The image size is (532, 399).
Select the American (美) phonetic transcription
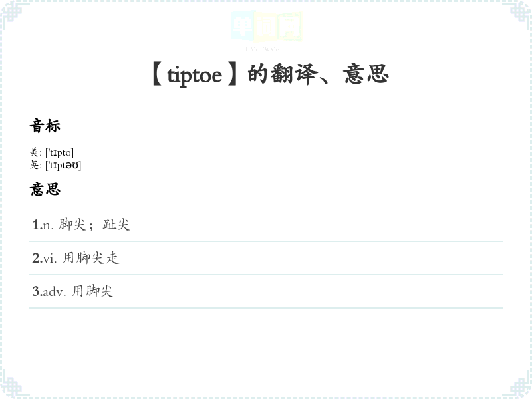59,153
